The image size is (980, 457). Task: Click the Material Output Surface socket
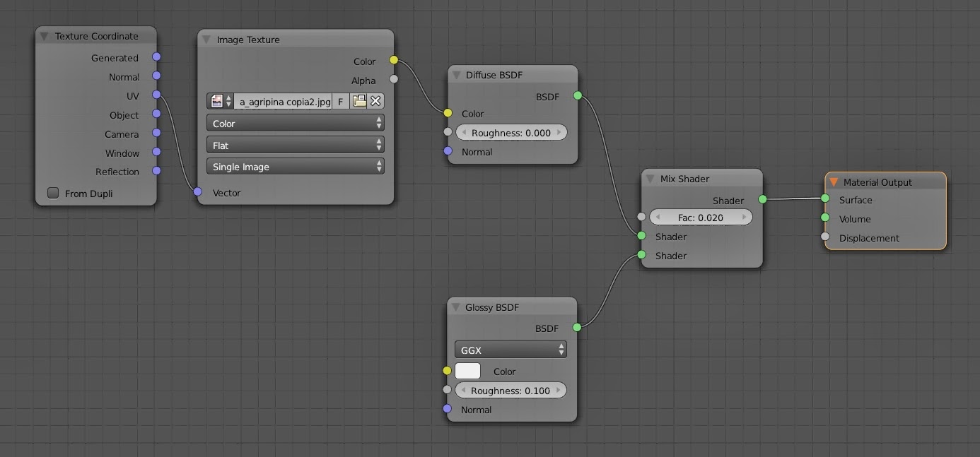coord(825,199)
